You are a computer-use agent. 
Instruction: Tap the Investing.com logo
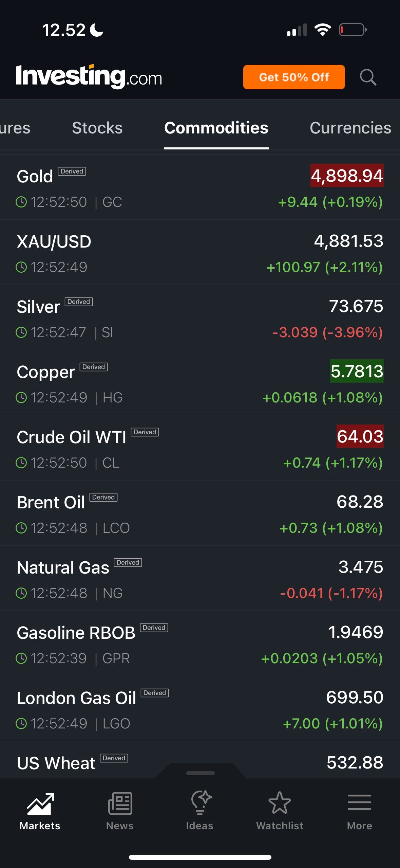(89, 77)
